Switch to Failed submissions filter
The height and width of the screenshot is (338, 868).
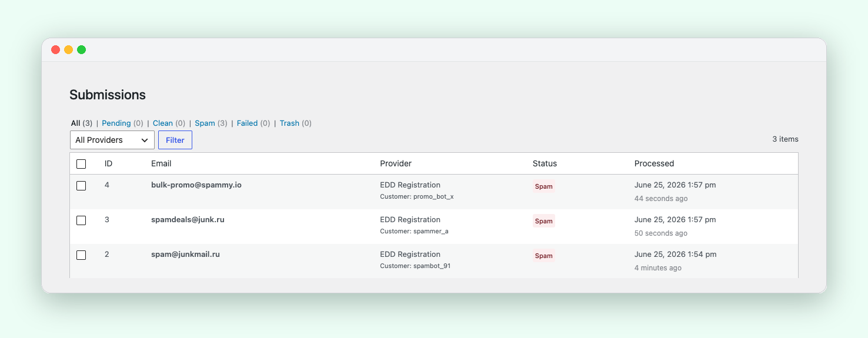point(247,123)
